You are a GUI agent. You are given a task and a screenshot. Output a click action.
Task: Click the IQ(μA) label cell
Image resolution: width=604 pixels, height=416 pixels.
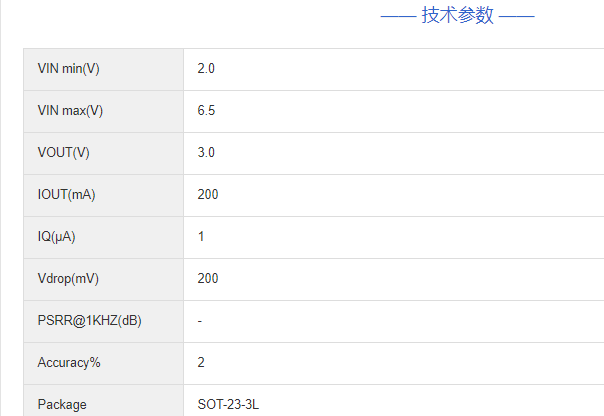click(57, 237)
